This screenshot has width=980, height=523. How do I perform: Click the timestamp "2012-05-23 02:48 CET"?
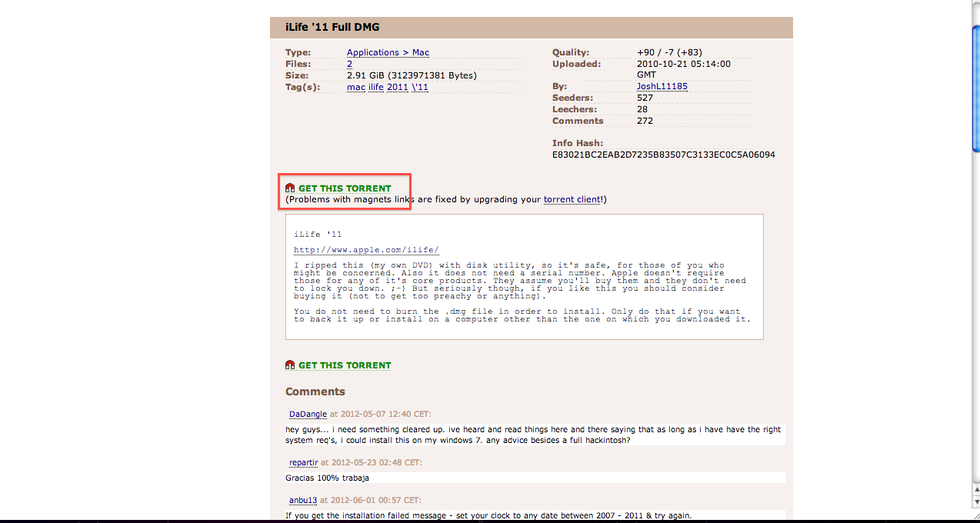[375, 462]
